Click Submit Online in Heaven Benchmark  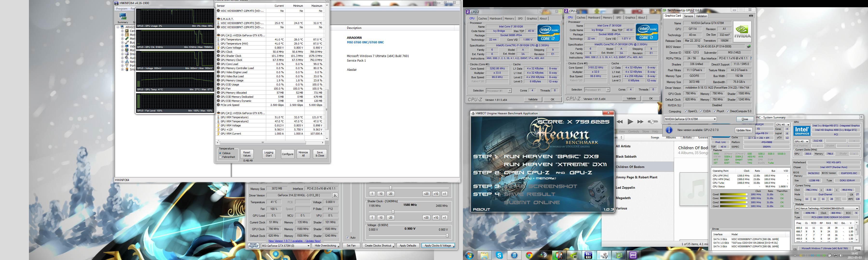(x=532, y=202)
